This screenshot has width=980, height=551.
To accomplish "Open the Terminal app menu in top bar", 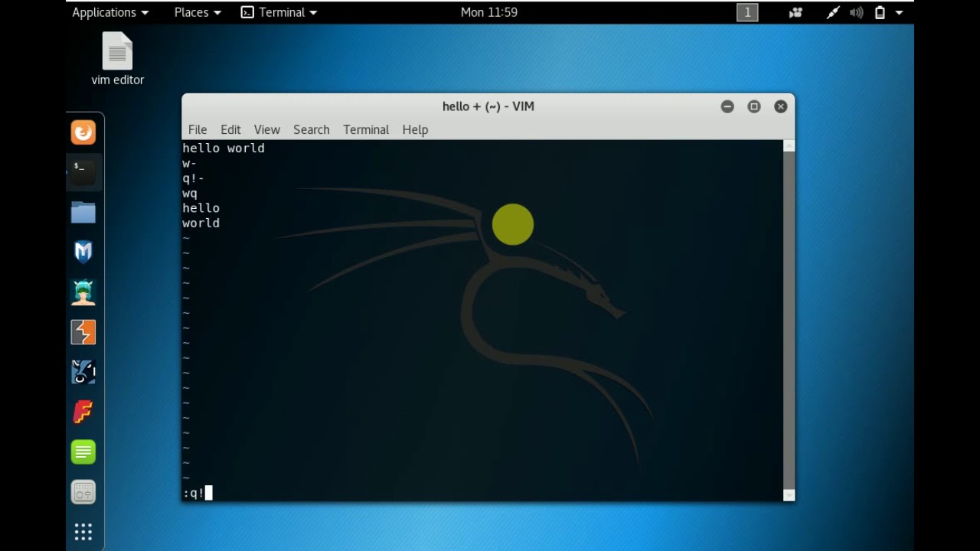I will click(x=279, y=12).
